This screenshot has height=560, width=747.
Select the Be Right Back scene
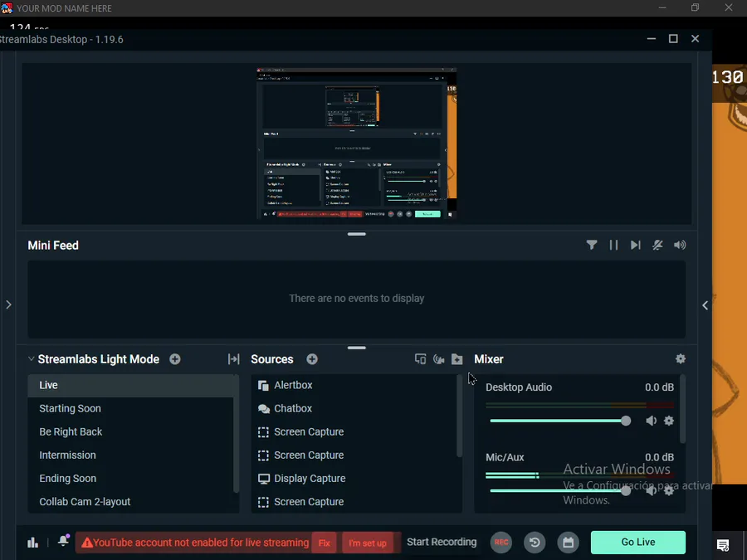[130, 432]
